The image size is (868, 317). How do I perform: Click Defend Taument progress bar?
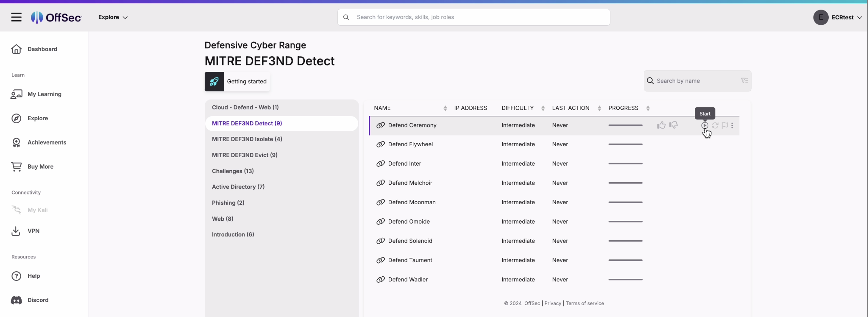(x=625, y=260)
